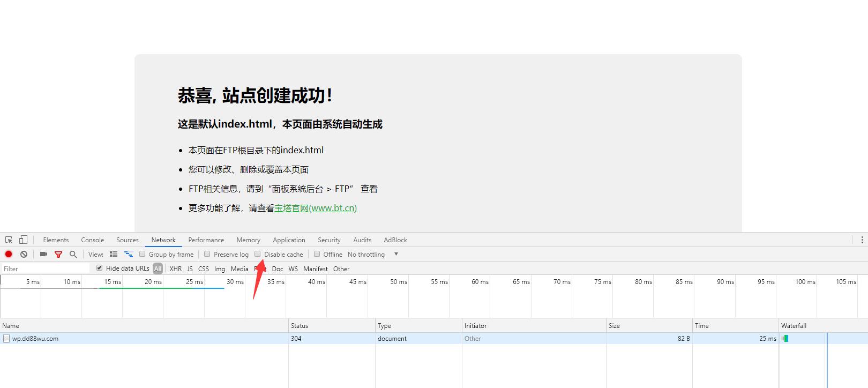Click the 50 ms timeline overview marker
Image resolution: width=868 pixels, height=388 pixels.
(398, 282)
